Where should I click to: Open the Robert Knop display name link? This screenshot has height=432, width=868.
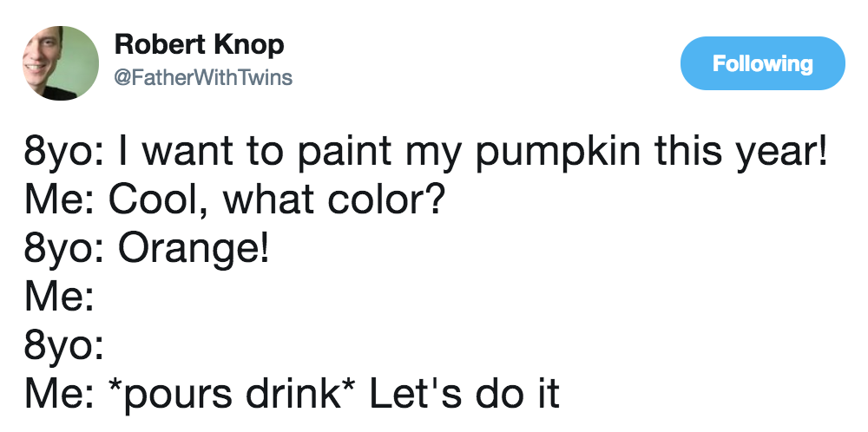(x=199, y=44)
